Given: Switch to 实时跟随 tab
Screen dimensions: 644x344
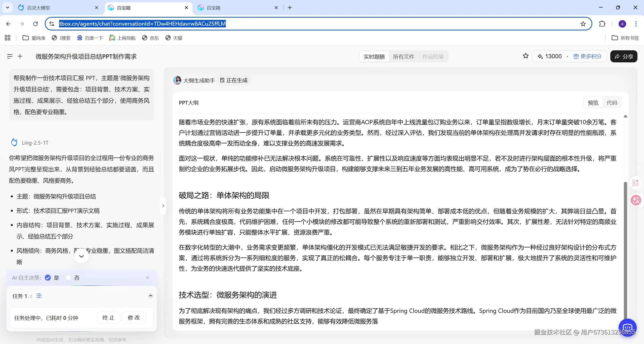Looking at the screenshot, I should [374, 57].
